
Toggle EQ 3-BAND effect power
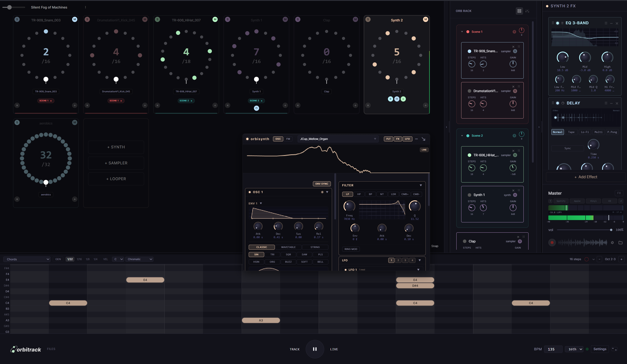557,23
